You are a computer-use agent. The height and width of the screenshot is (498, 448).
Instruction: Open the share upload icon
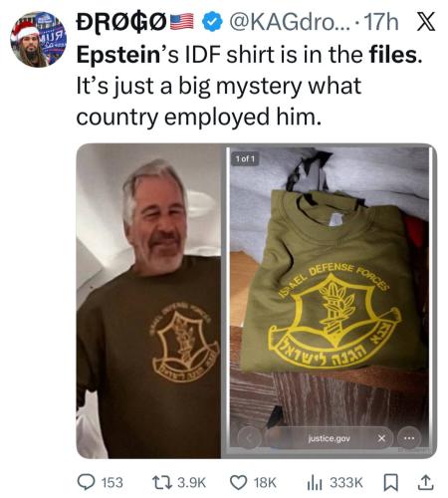point(426,482)
